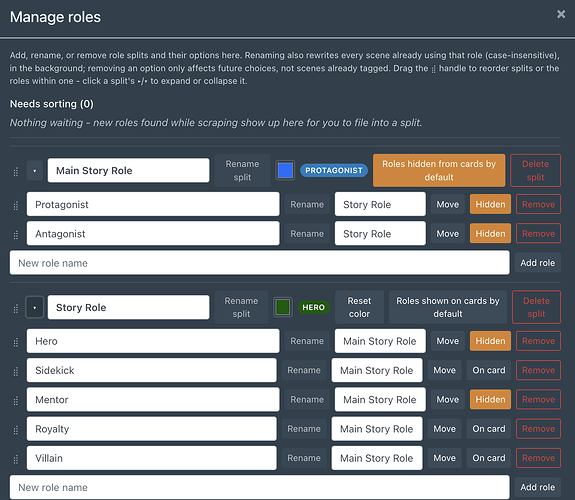Remove the Villain role
Image resolution: width=575 pixels, height=500 pixels.
coord(538,458)
